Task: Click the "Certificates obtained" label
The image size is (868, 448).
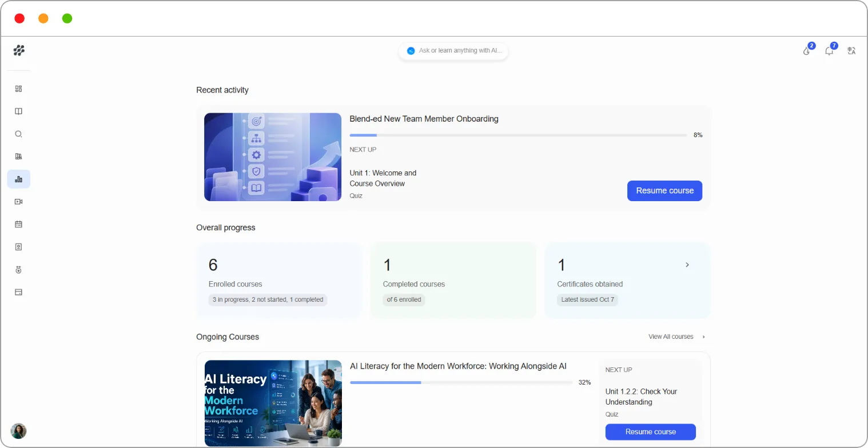Action: click(x=590, y=284)
